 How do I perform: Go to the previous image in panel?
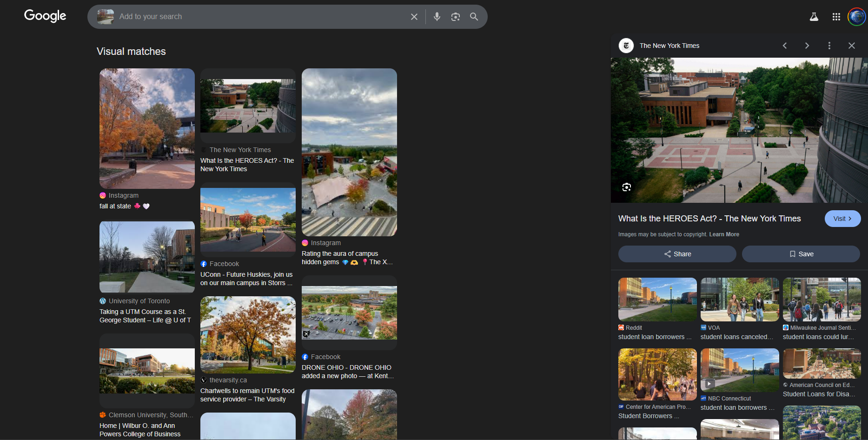coord(785,46)
